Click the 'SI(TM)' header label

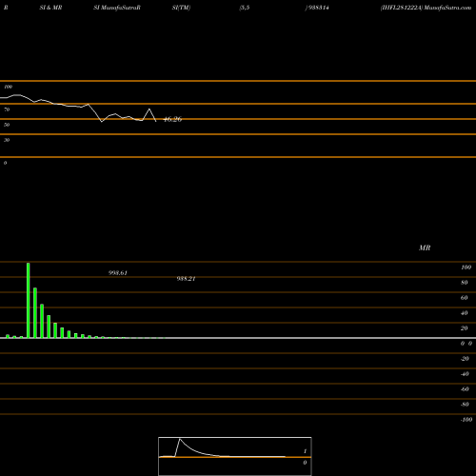coord(181,8)
